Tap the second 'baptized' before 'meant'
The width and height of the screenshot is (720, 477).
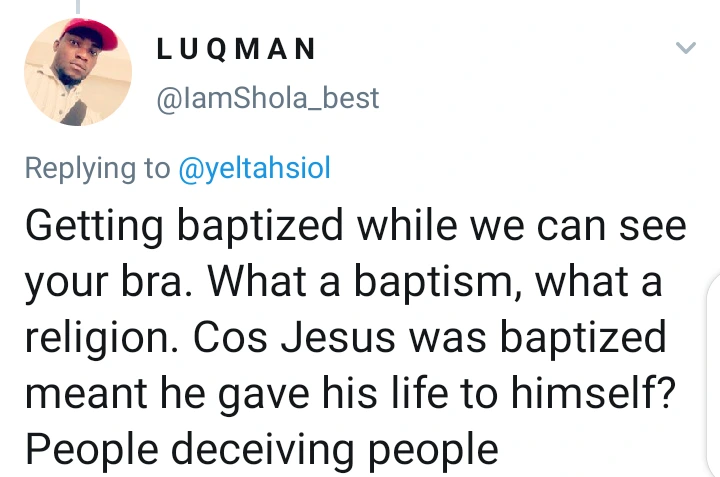(x=583, y=339)
